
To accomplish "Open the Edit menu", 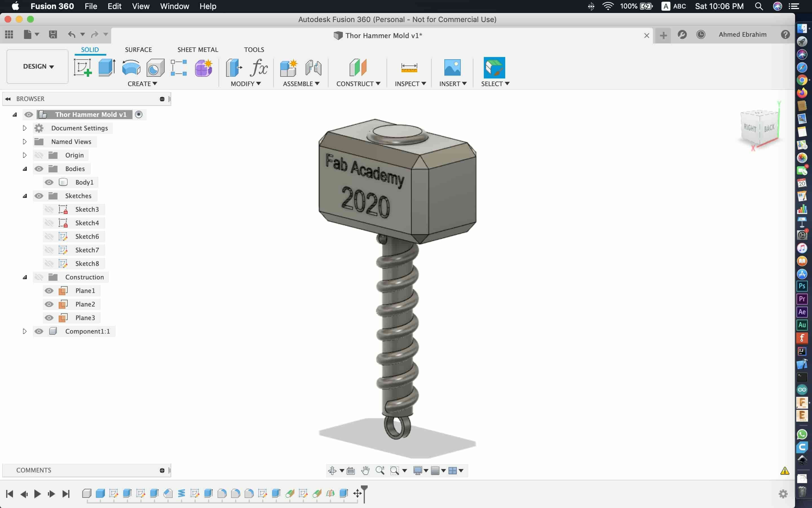I will 114,6.
